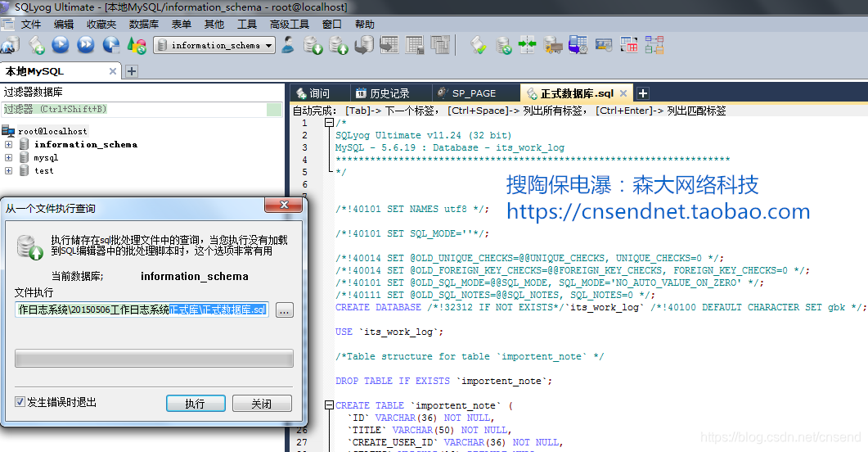
Task: Select the test database in the tree
Action: click(44, 171)
